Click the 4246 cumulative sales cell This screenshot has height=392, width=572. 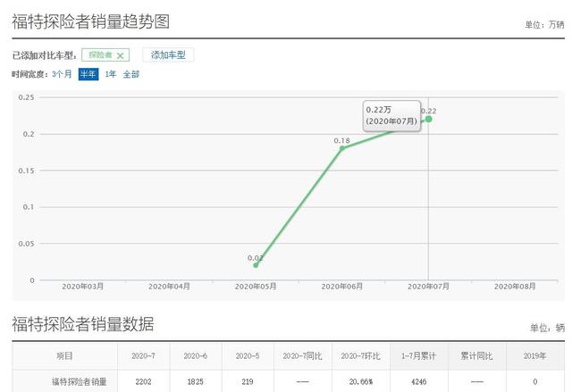tap(419, 382)
